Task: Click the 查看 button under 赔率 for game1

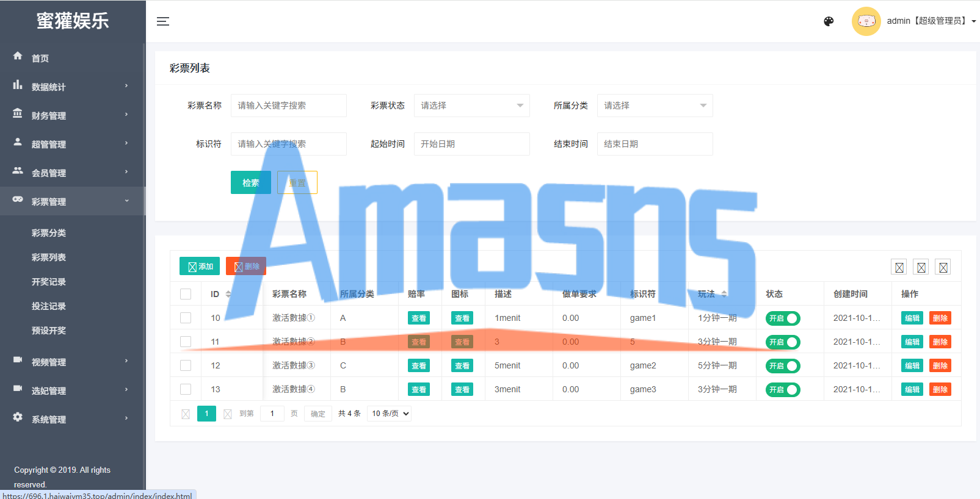Action: 419,318
